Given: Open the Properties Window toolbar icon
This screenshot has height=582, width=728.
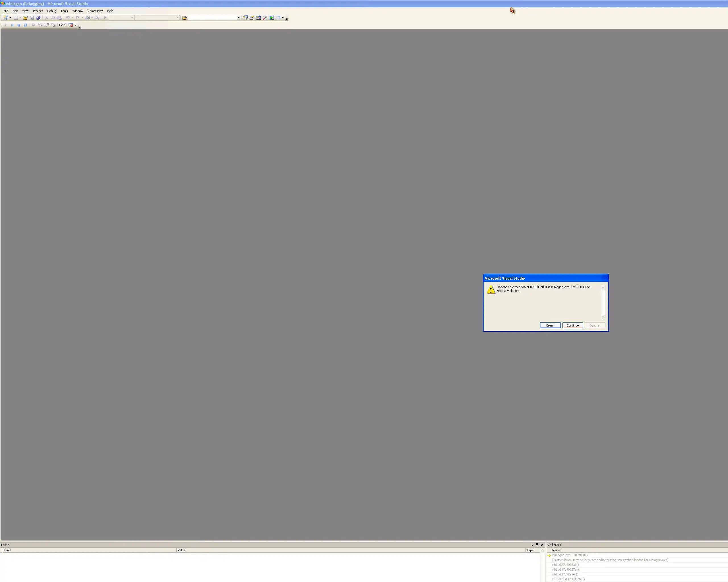Looking at the screenshot, I should click(x=252, y=18).
